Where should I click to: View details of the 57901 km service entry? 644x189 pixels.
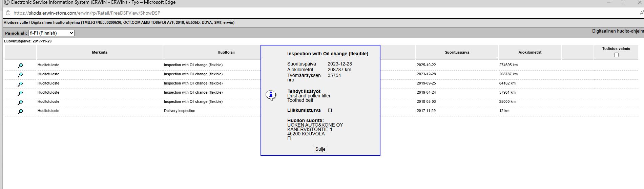click(20, 93)
